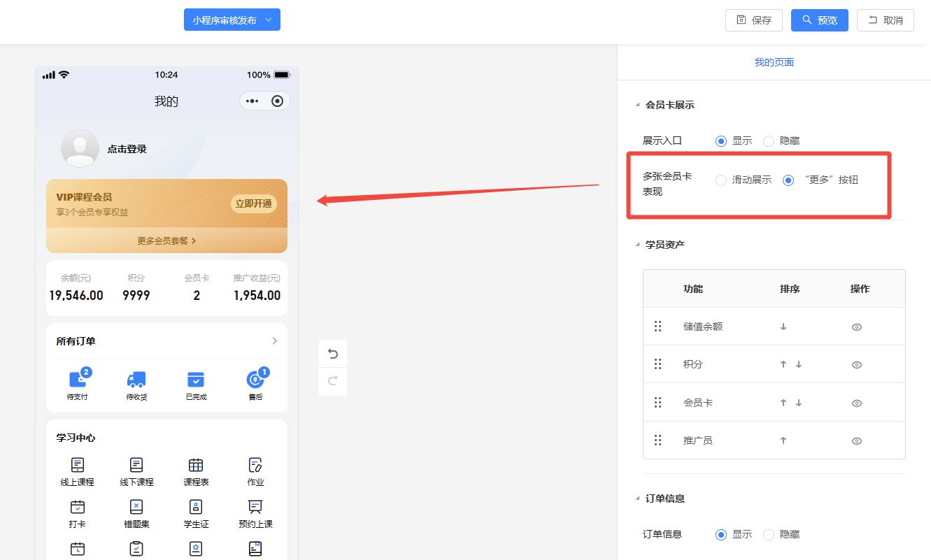Select 滑动展示 radio option
The image size is (931, 560).
(721, 180)
